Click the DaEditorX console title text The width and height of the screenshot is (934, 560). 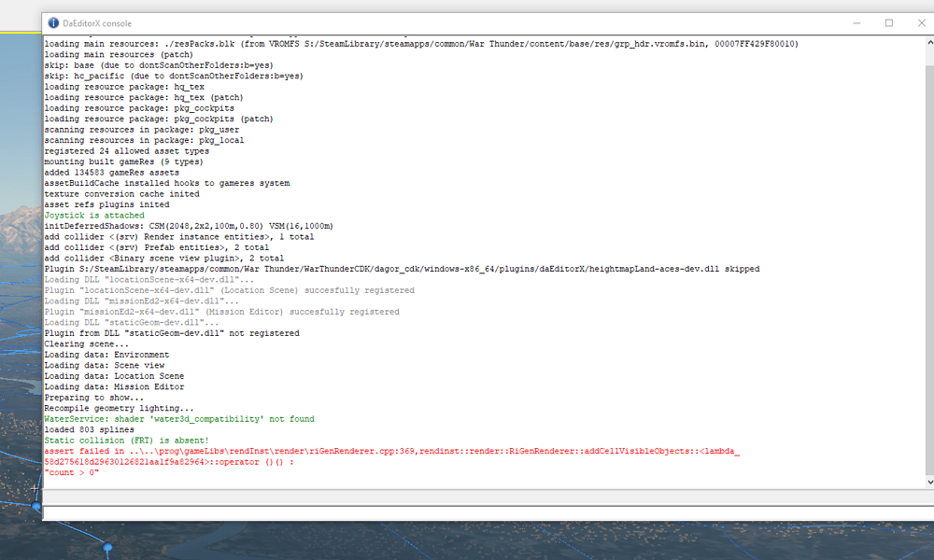[97, 23]
